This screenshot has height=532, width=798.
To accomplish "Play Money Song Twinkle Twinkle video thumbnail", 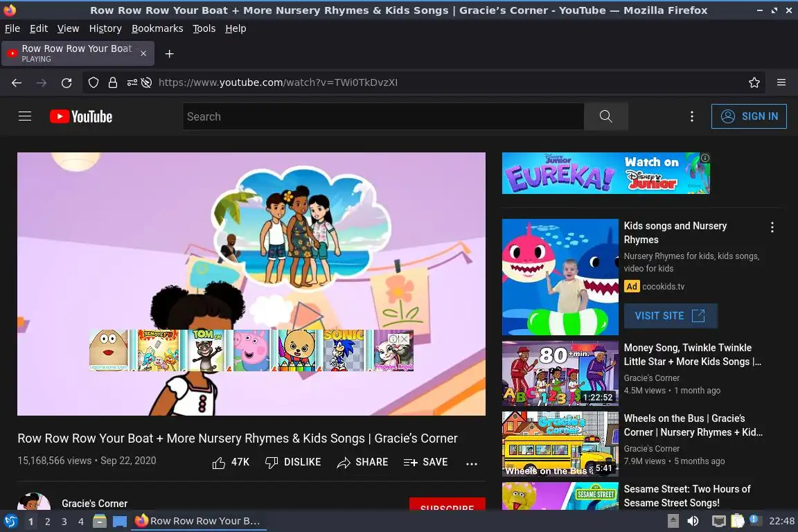I will point(560,373).
